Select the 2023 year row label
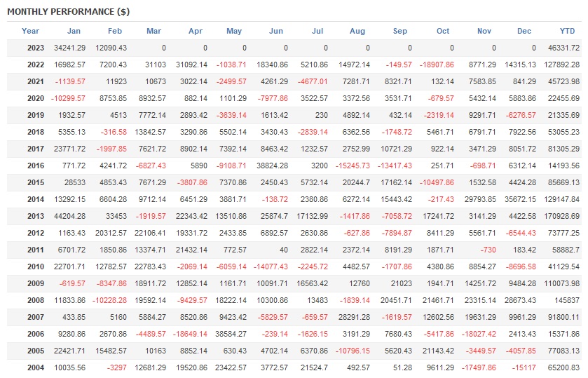This screenshot has width=588, height=378. click(35, 48)
